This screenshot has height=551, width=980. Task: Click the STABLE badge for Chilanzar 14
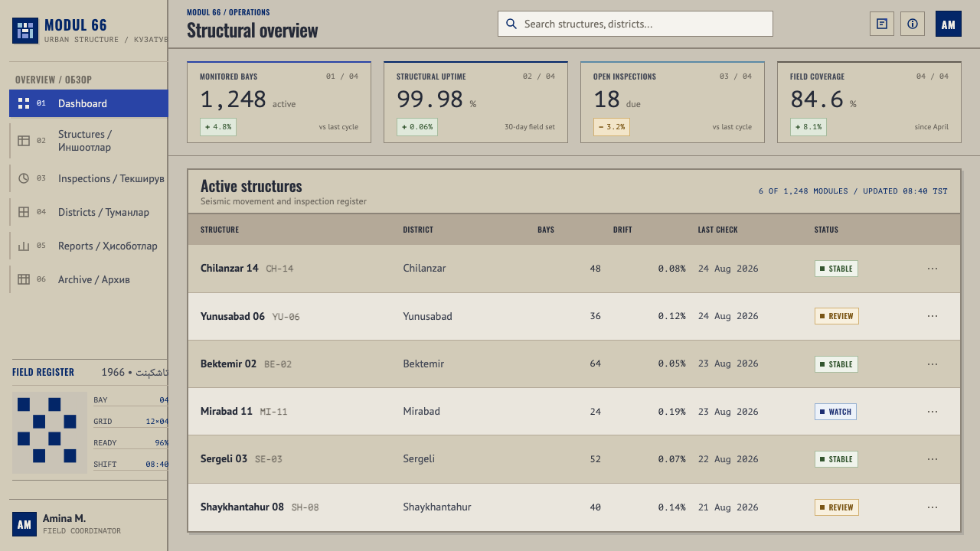(836, 269)
